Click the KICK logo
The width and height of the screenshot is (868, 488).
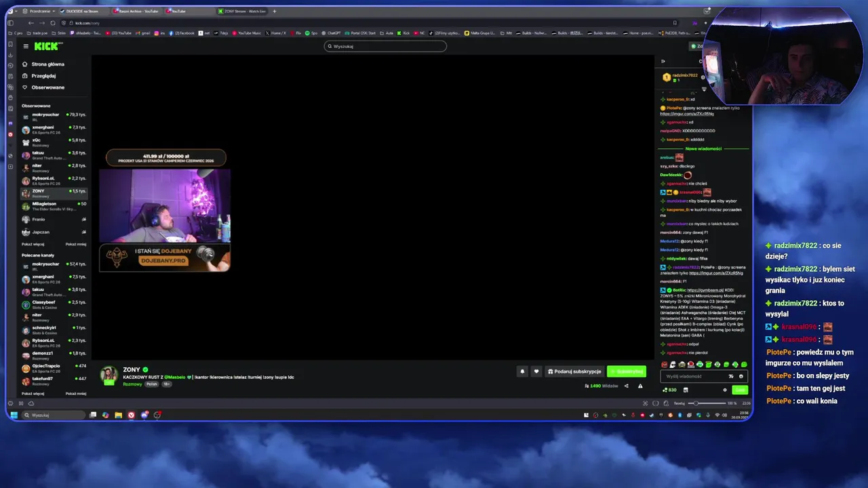pos(48,46)
